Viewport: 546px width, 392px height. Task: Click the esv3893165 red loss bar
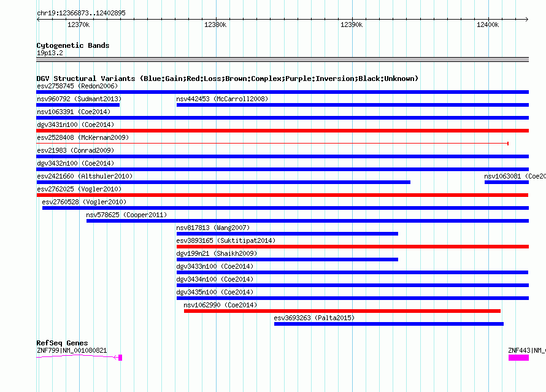(x=353, y=247)
